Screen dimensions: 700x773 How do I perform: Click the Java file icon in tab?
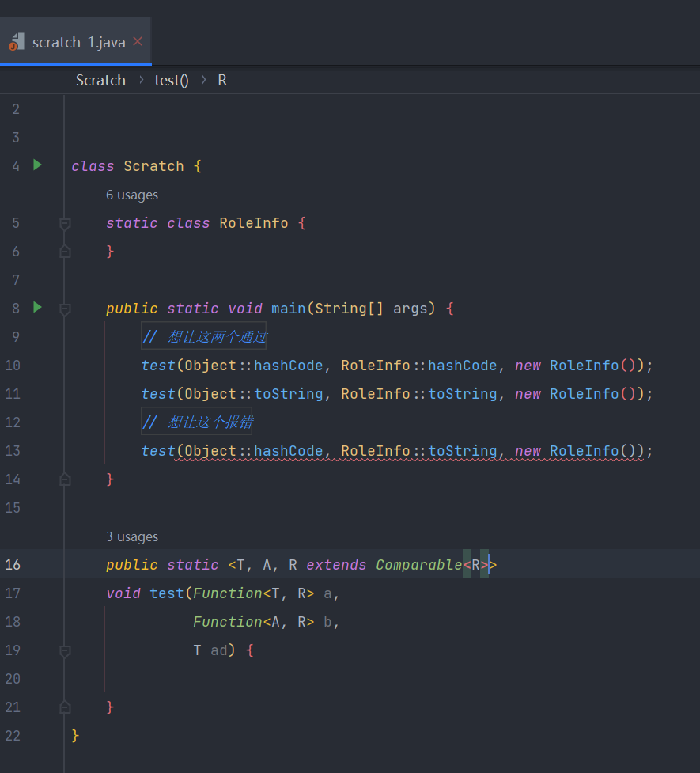point(17,42)
